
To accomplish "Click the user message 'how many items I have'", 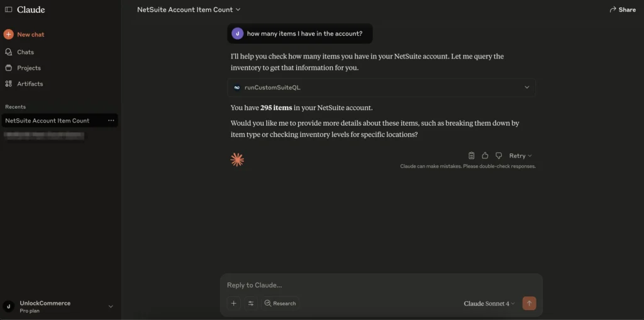I will click(x=304, y=34).
